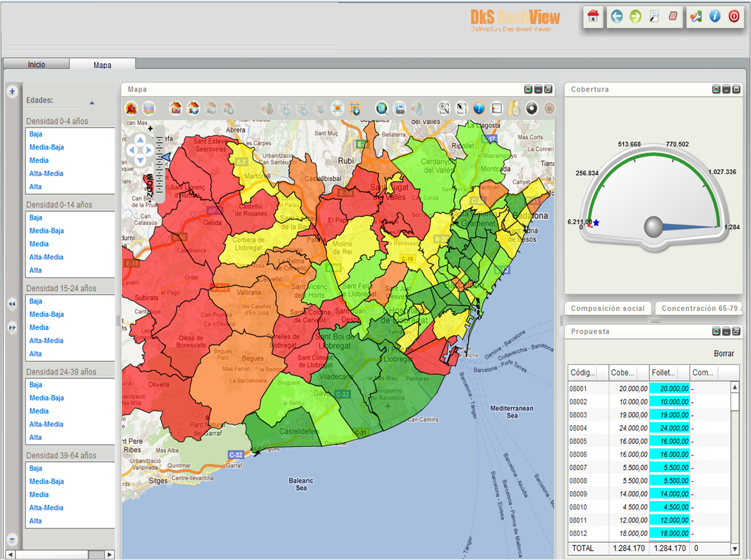This screenshot has width=751, height=560.
Task: Open the tools/settings icon beside the info icon
Action: click(696, 17)
